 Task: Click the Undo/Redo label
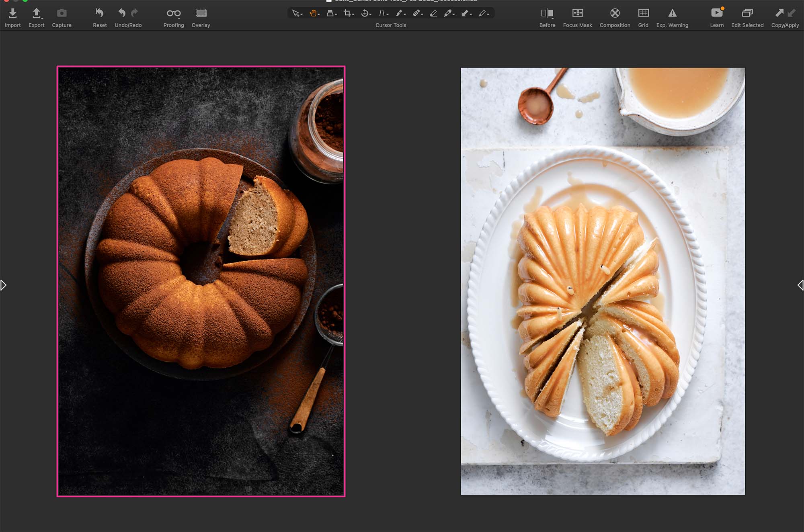click(128, 25)
